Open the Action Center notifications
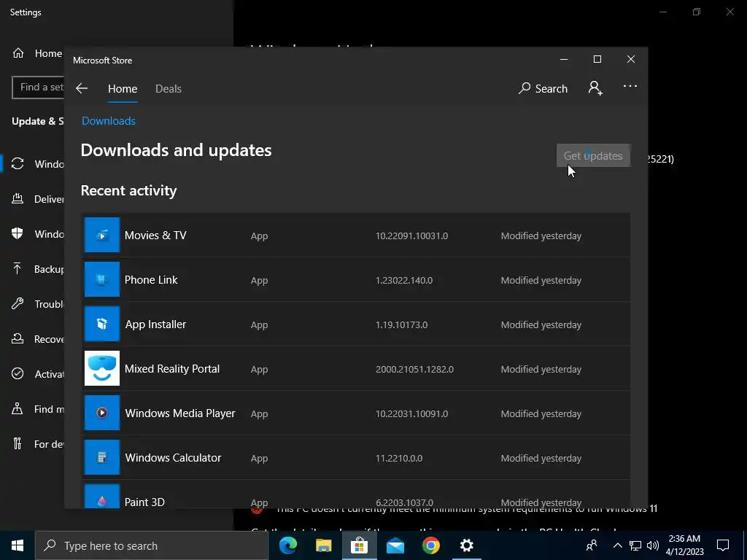This screenshot has width=747, height=560. point(723,545)
